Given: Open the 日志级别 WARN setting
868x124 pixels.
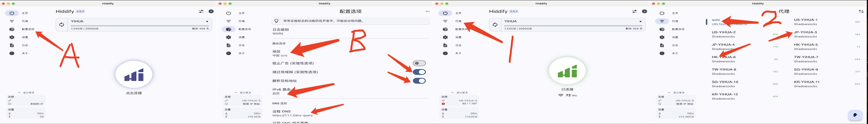Looking at the screenshot, I should pos(350,31).
